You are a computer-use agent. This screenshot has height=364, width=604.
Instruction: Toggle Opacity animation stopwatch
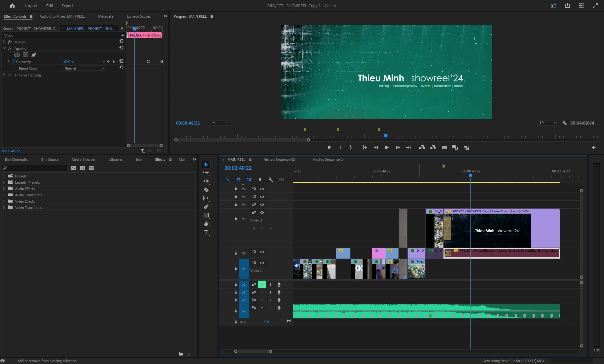click(15, 62)
